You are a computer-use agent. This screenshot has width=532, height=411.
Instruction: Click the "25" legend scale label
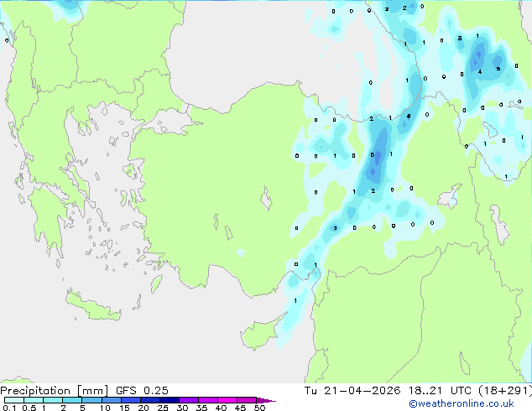pos(163,408)
